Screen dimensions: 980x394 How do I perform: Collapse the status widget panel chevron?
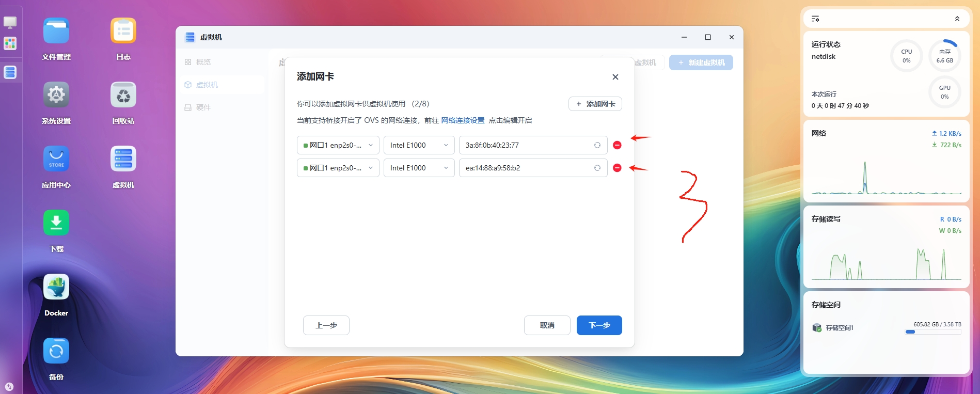[x=957, y=19]
